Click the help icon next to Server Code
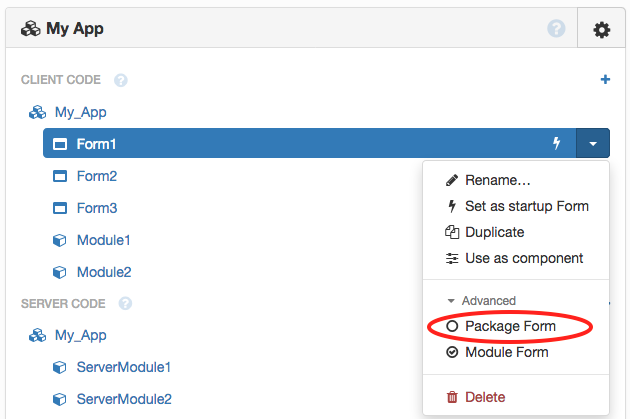 coord(125,303)
